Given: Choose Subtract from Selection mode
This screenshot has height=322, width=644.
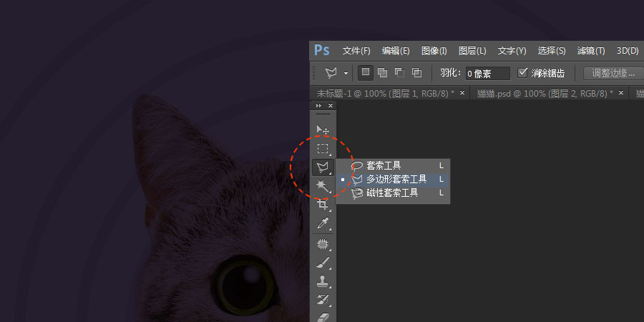Looking at the screenshot, I should pos(399,73).
